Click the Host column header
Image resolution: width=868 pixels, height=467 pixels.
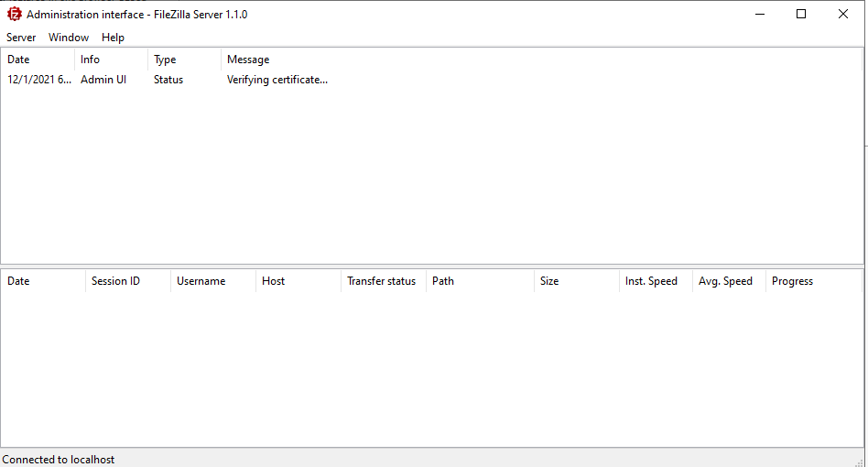pos(298,281)
